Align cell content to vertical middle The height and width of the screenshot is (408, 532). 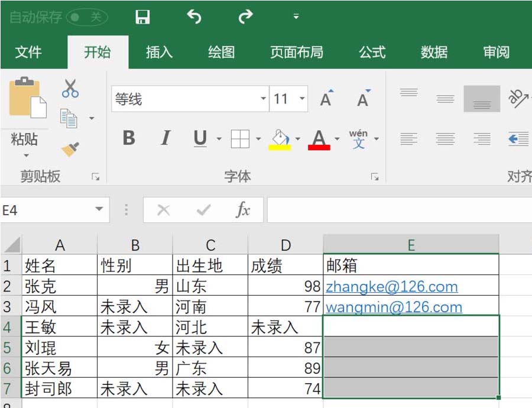point(445,98)
